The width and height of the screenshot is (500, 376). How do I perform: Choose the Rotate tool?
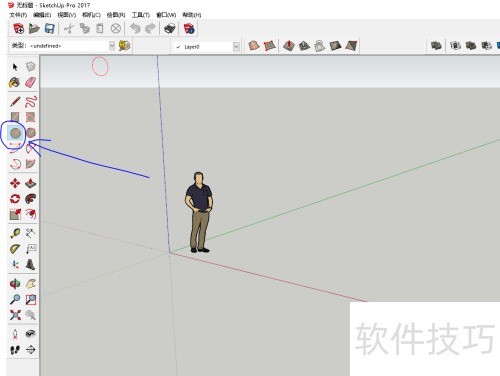(15, 199)
